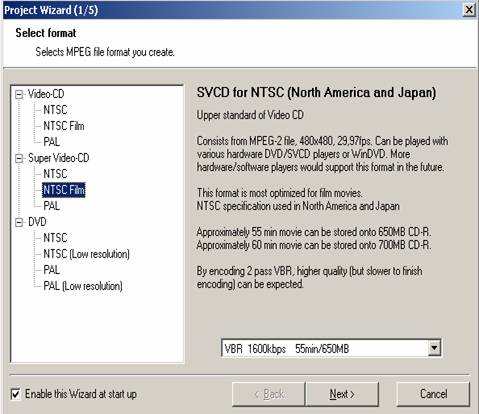Screen dimensions: 479x414
Task: Collapse the DVD tree node
Action: tap(19, 222)
